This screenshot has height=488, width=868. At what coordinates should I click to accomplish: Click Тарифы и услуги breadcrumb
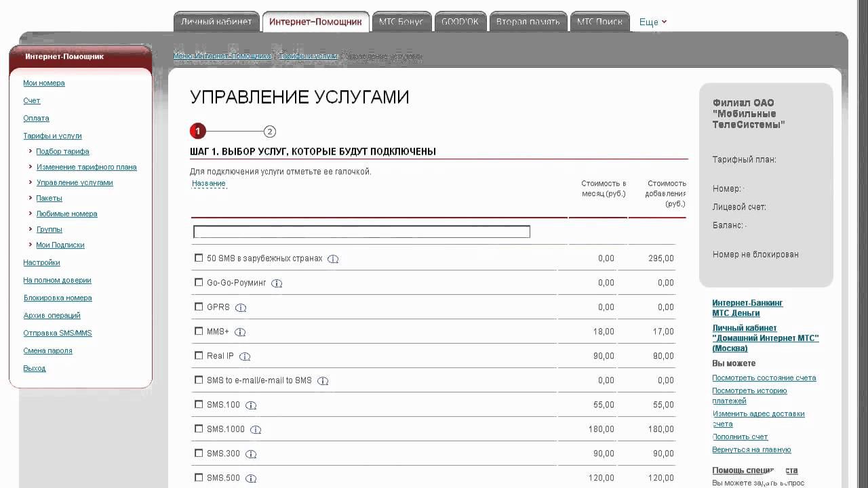[x=308, y=56]
